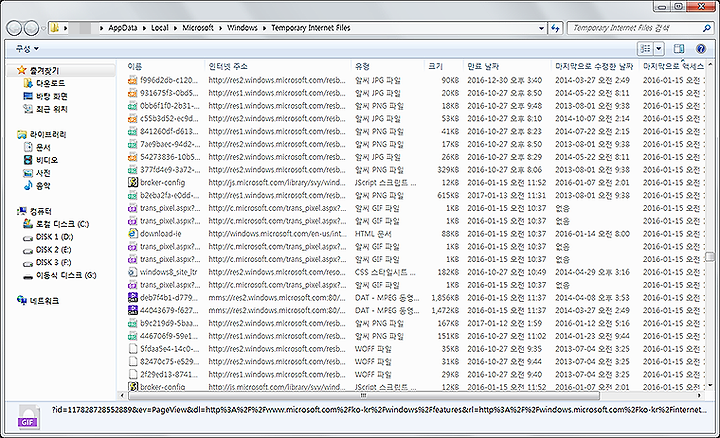Select file named b9c219d9-5baa
This screenshot has width=720, height=438.
coord(170,323)
